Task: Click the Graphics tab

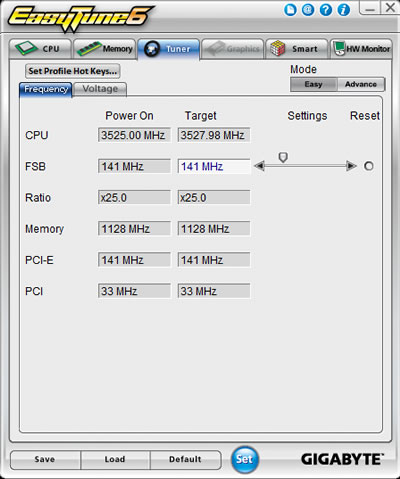Action: coord(233,49)
